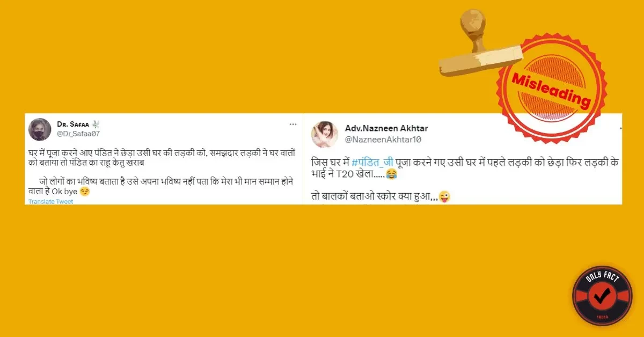Open the @Dr_Safaa07 handle

78,133
